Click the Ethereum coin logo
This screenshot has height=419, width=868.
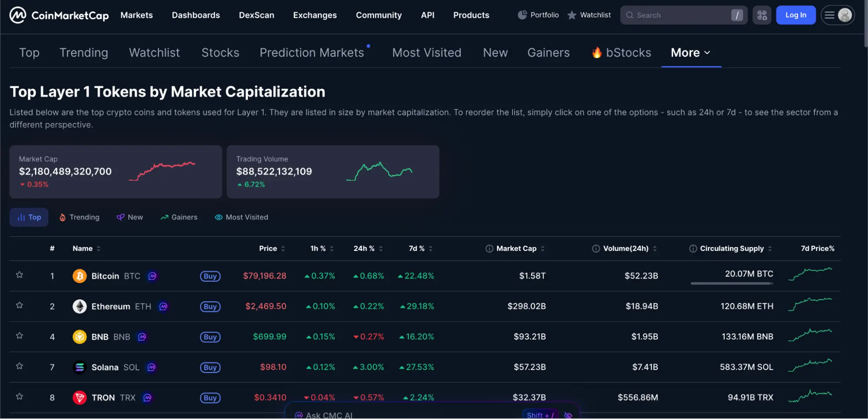[x=79, y=306]
